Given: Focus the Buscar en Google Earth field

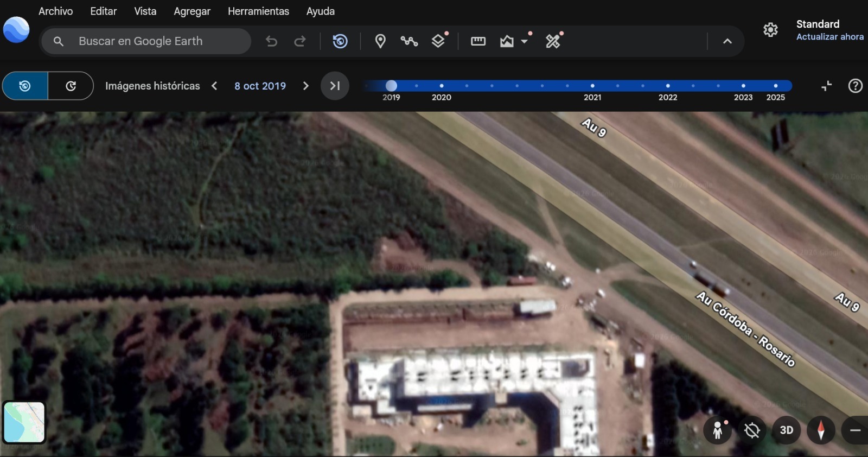Looking at the screenshot, I should click(x=146, y=41).
